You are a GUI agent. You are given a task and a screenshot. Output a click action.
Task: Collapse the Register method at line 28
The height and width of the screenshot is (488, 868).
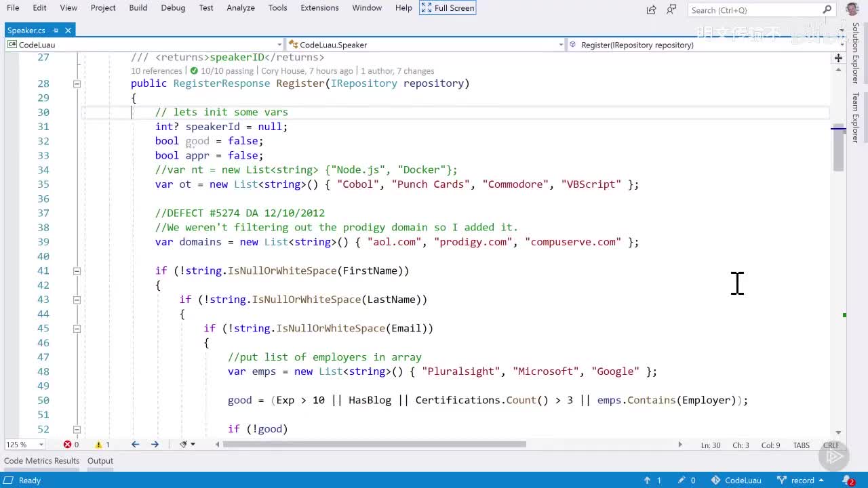click(x=77, y=83)
